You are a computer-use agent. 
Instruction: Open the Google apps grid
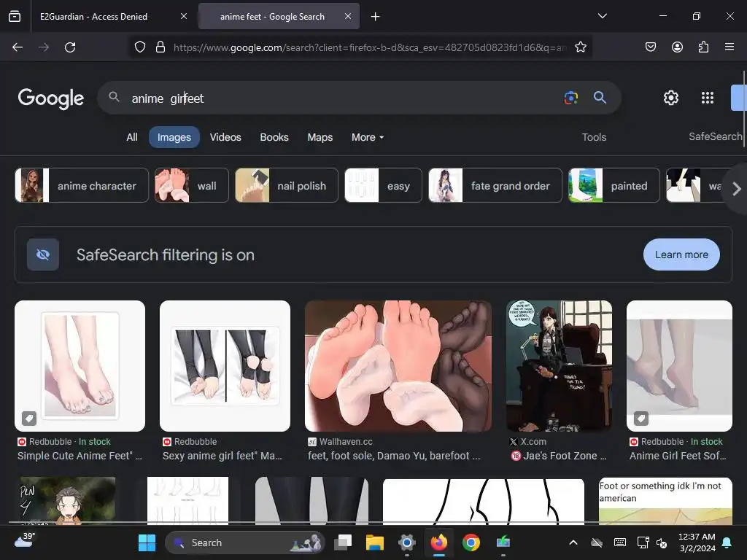point(708,98)
